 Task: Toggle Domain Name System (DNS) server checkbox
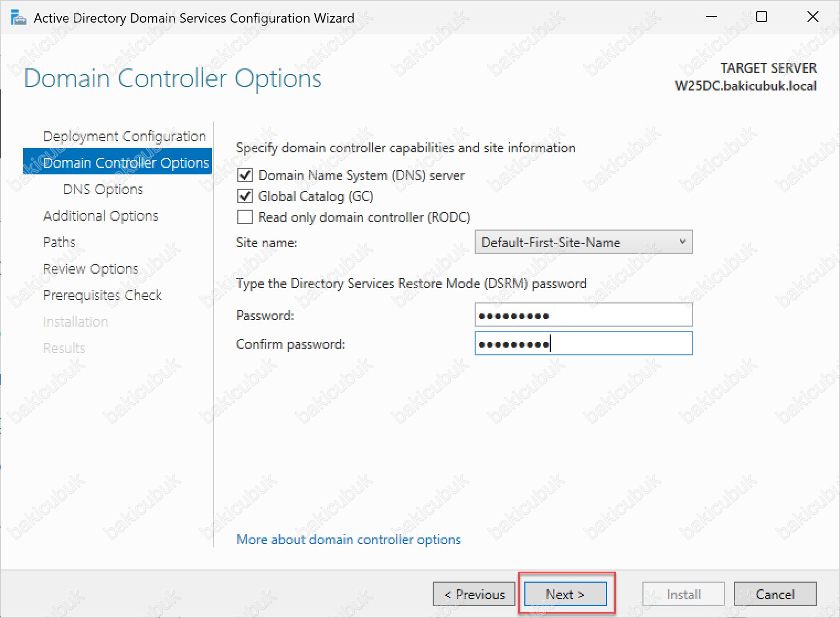[x=245, y=175]
